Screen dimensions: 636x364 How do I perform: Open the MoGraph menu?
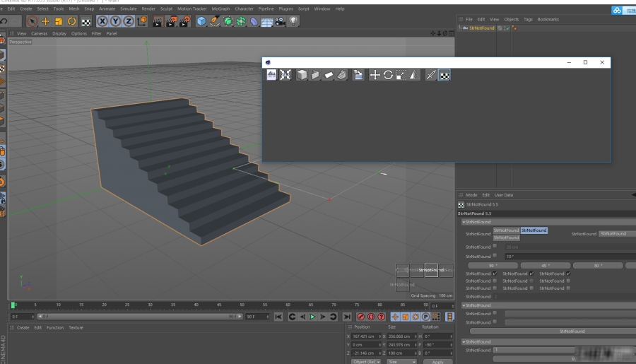pyautogui.click(x=220, y=8)
